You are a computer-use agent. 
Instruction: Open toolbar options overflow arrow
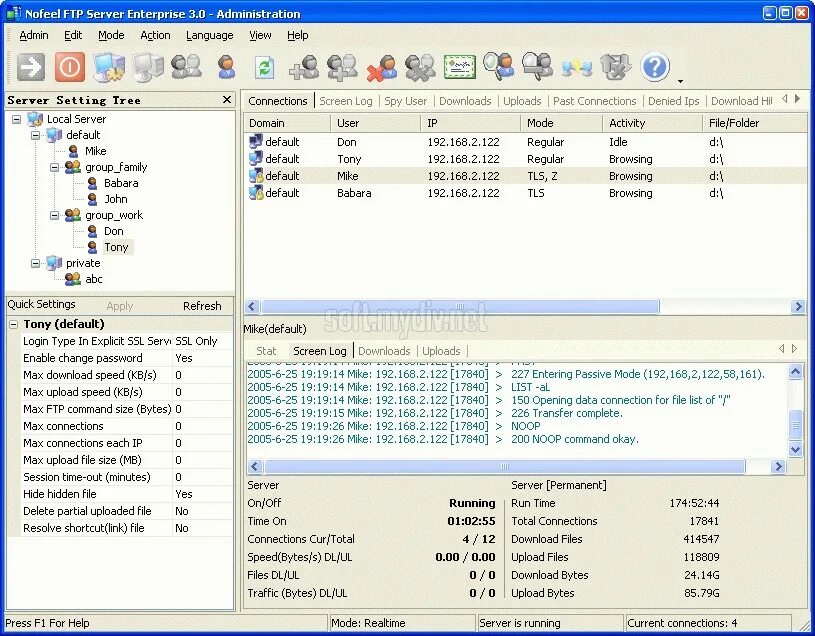pos(680,81)
